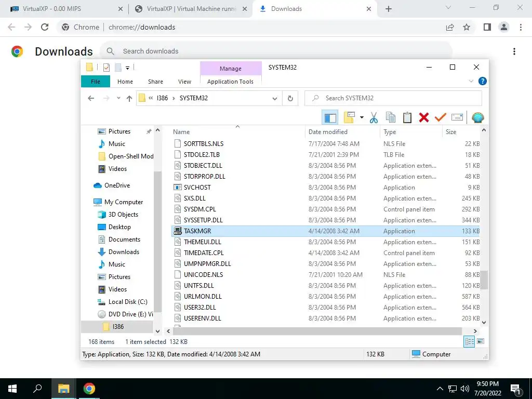This screenshot has height=399, width=532.
Task: Open OneDrive in the navigation pane
Action: pos(117,185)
